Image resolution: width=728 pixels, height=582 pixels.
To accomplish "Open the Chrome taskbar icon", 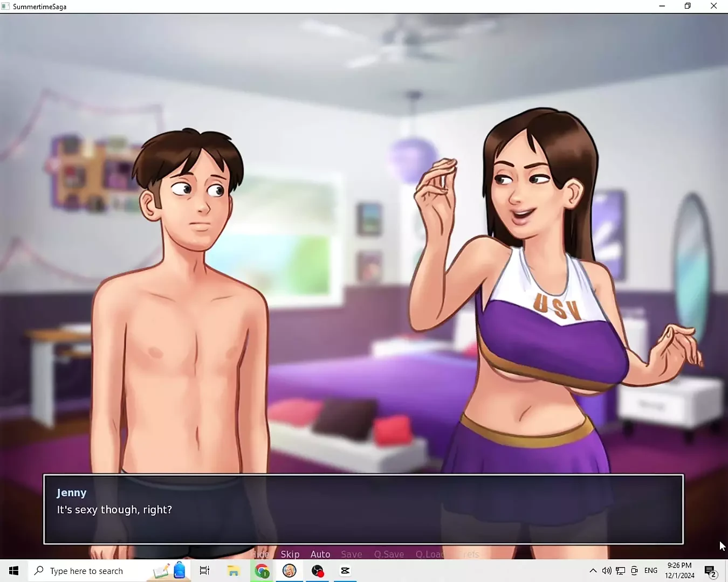I will pyautogui.click(x=262, y=571).
